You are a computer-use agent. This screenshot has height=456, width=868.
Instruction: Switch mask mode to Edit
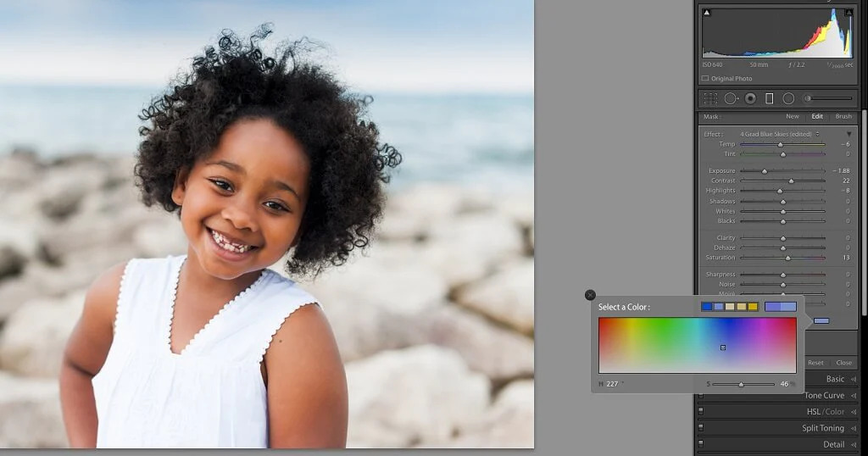click(x=817, y=116)
